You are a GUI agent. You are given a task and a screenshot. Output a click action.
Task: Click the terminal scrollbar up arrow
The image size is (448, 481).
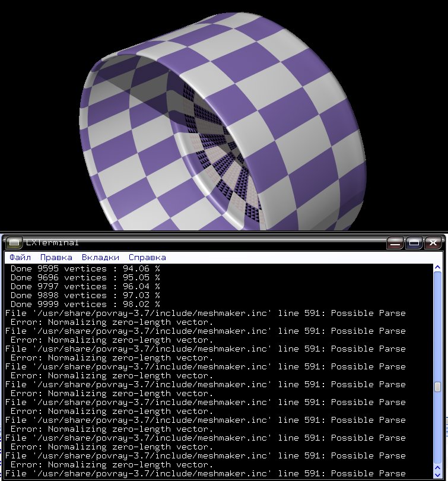tap(437, 268)
